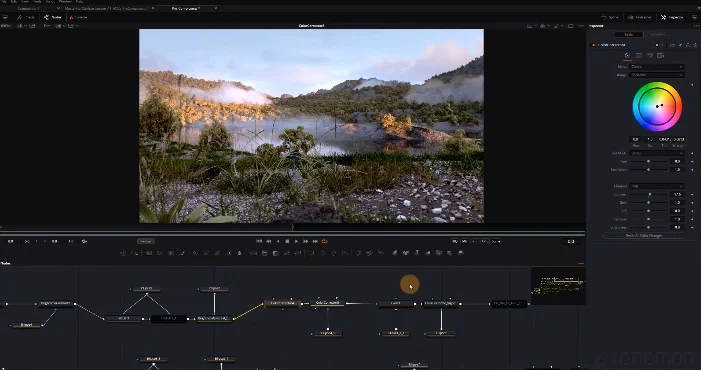701x370 pixels.
Task: Start forward playback in transport bar
Action: pyautogui.click(x=296, y=241)
